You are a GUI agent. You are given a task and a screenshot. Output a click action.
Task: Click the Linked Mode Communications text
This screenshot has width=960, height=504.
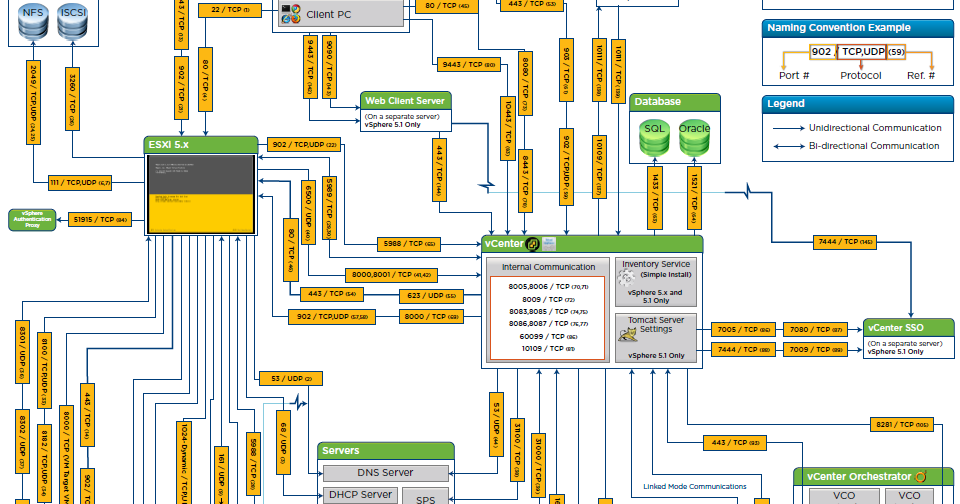point(694,487)
